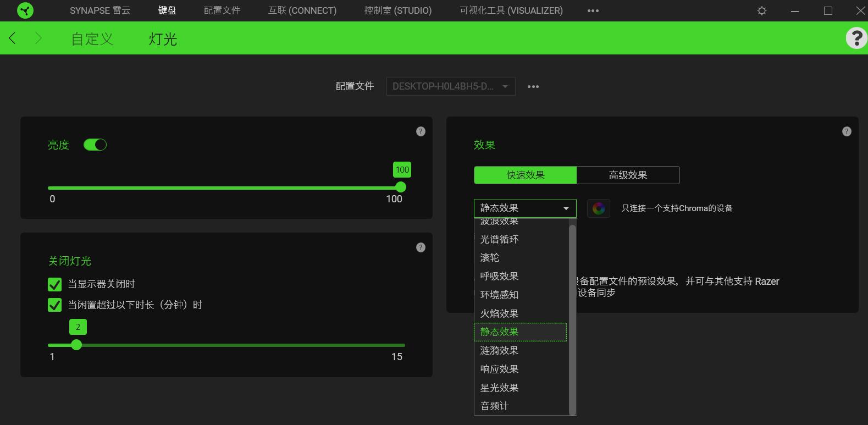This screenshot has height=425, width=868.
Task: Choose 涟漪效果 from effect list
Action: pos(521,350)
